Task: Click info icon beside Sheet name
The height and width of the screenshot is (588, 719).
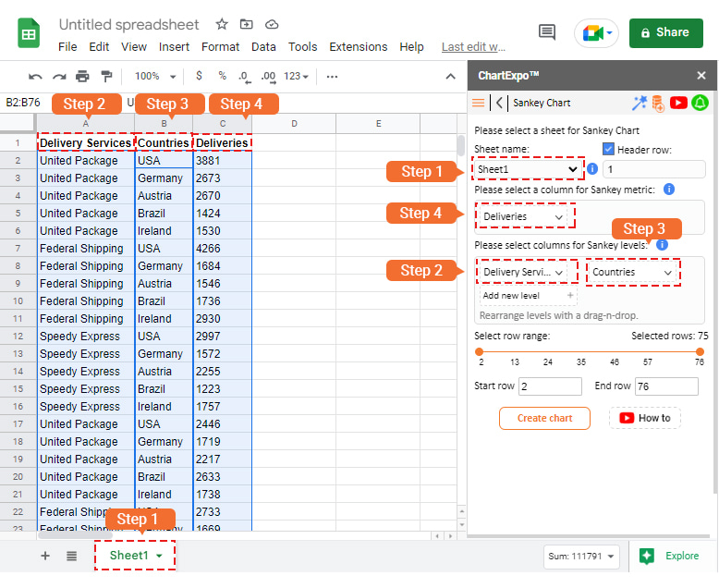Action: 592,169
